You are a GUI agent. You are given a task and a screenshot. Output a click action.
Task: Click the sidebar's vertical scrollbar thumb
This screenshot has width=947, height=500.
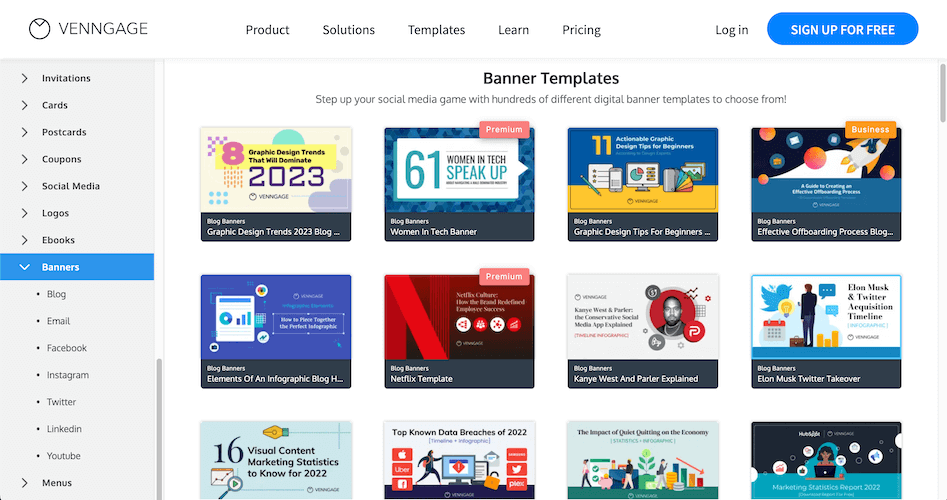point(159,429)
